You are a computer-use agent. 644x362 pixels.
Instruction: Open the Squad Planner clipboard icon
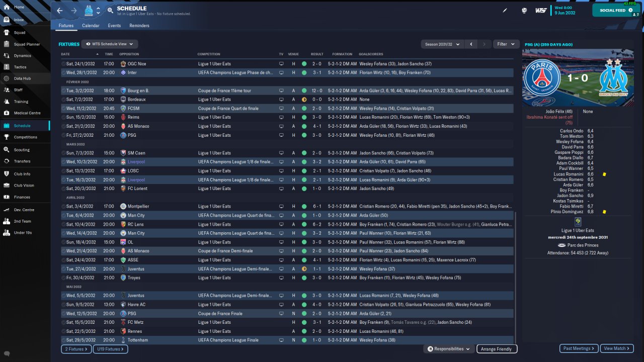(x=7, y=44)
